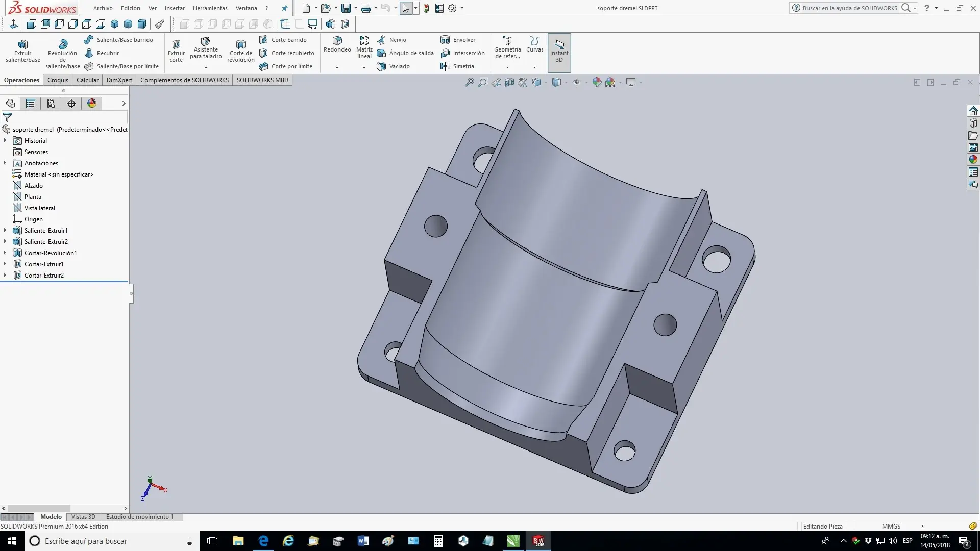Open the FeatureManager design tree tab
This screenshot has width=980, height=551.
click(x=10, y=104)
